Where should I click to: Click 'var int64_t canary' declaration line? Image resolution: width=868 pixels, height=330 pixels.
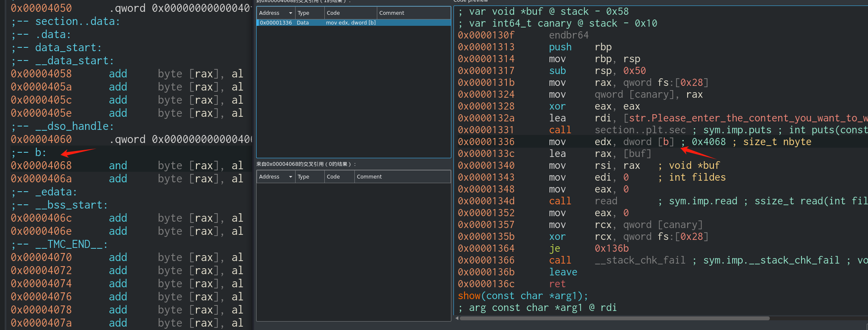tap(558, 23)
